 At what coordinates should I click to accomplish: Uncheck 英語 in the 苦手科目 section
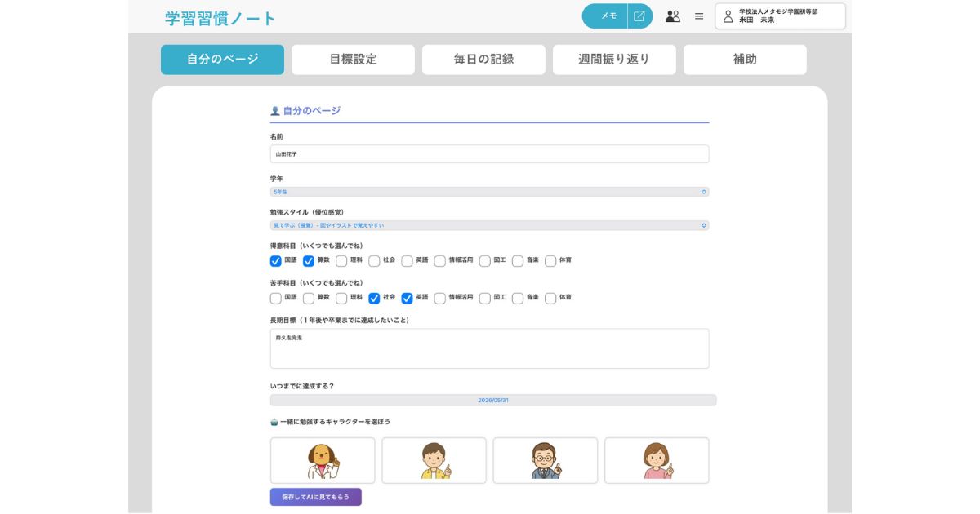(x=406, y=298)
